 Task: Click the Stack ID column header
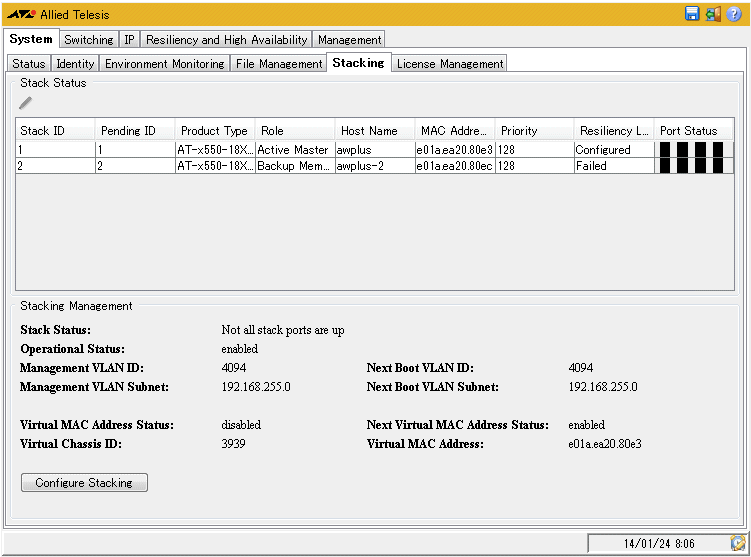pos(55,131)
